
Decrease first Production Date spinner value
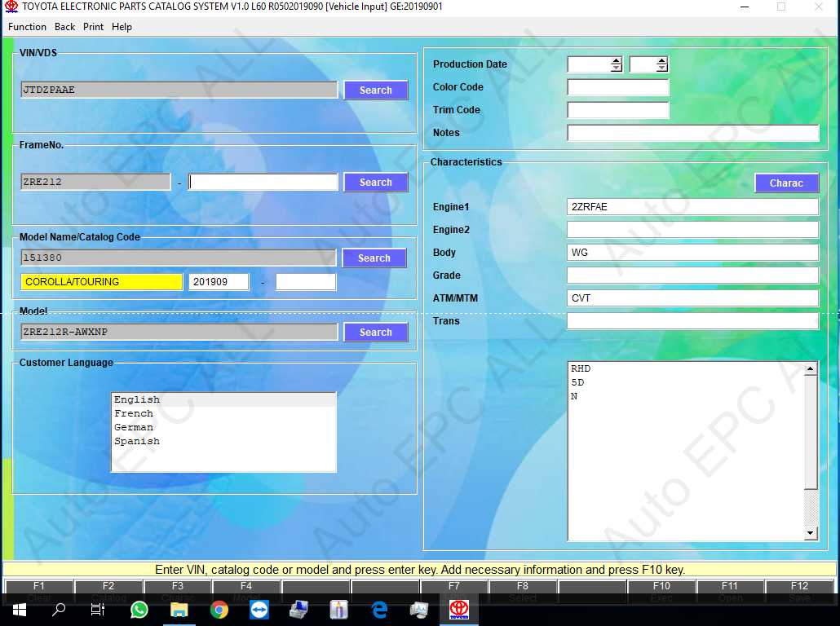click(x=616, y=68)
